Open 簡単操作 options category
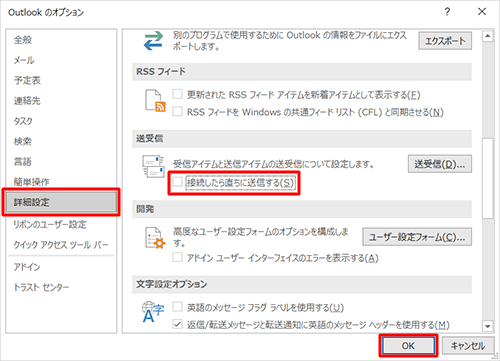The image size is (500, 361). pos(61,182)
